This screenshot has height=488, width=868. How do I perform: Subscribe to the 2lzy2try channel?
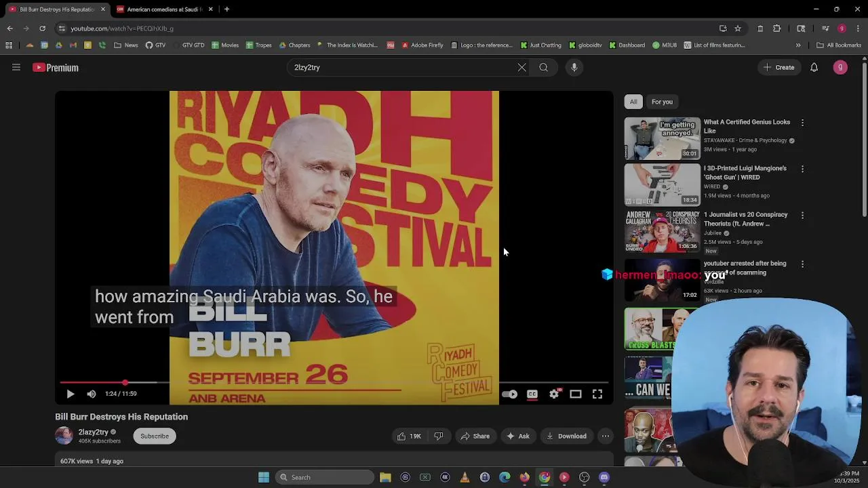click(155, 436)
